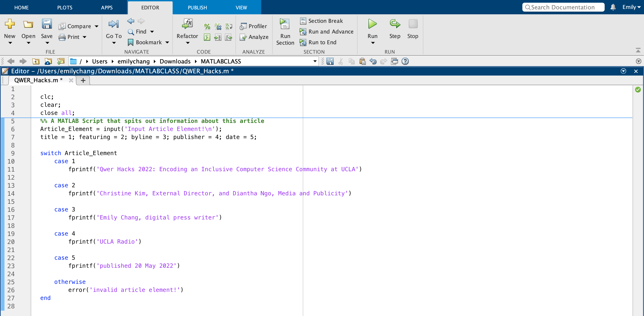
Task: Expand the current folder path dropdown
Action: [x=315, y=61]
